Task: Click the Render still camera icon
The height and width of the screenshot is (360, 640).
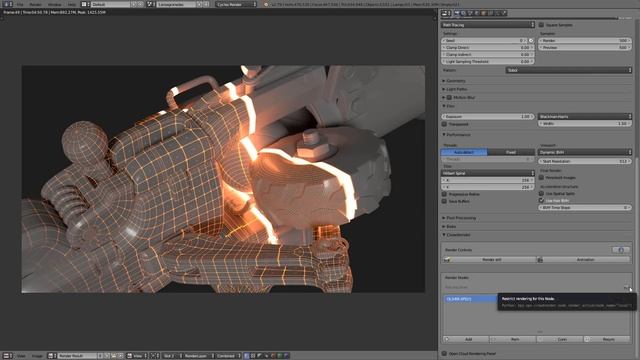Action: tap(447, 260)
